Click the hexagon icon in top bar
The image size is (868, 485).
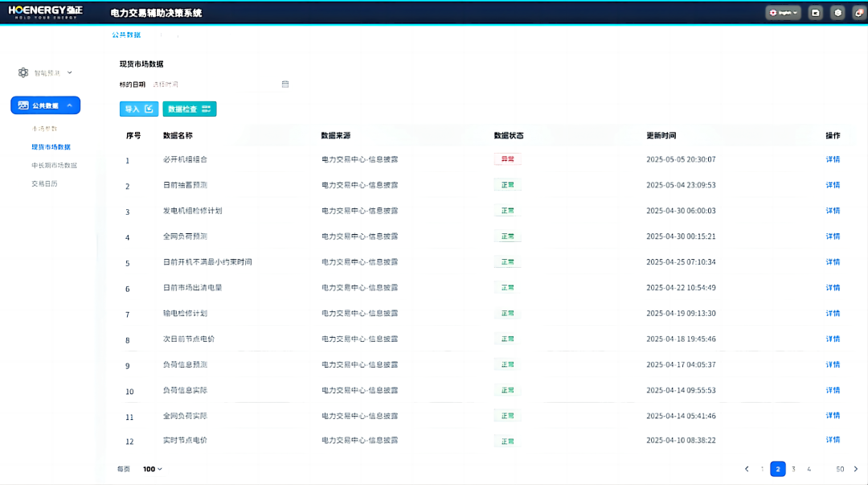pyautogui.click(x=837, y=13)
